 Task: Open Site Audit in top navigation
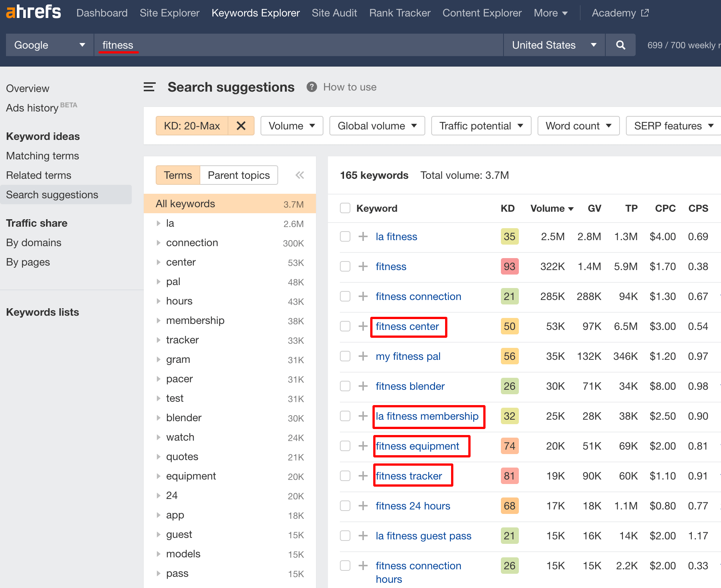[334, 13]
